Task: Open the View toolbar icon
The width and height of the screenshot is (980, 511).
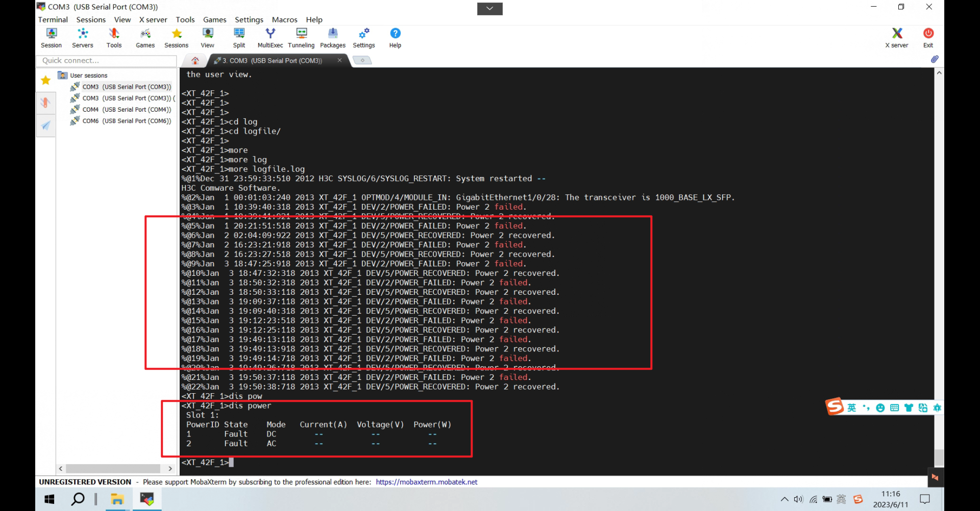Action: coord(208,38)
